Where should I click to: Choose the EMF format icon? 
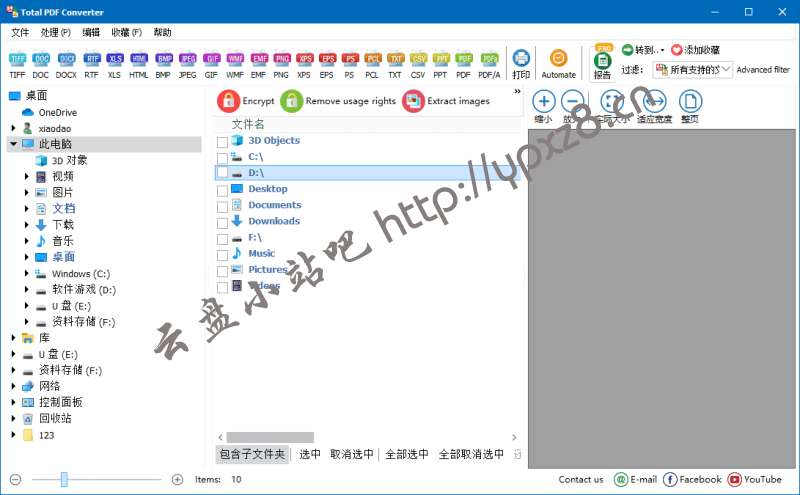point(259,65)
